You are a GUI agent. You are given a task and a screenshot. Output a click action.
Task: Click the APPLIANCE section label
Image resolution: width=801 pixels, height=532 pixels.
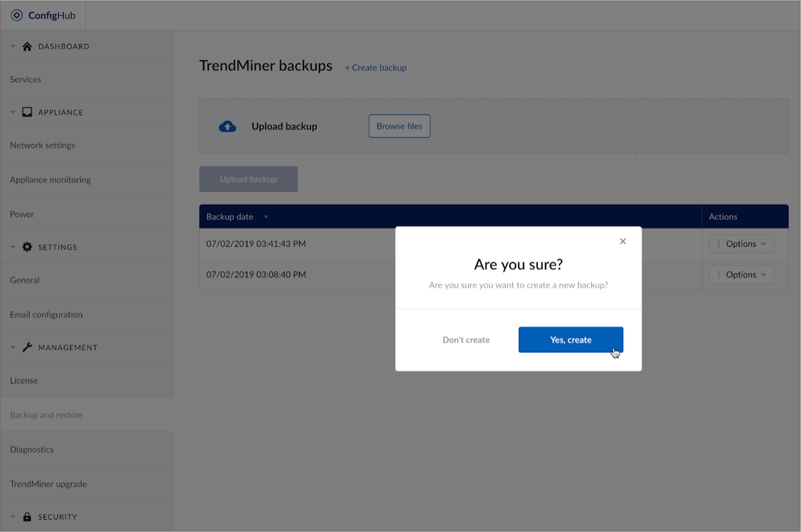(60, 112)
